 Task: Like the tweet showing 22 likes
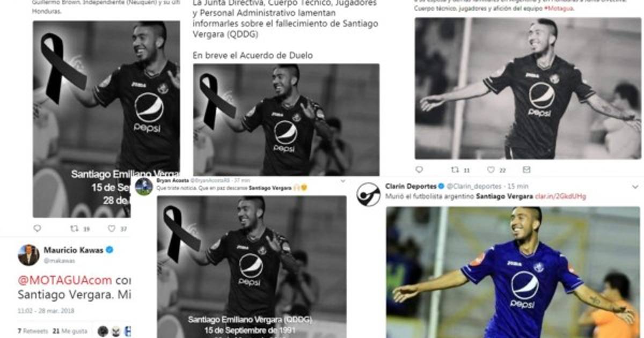(x=491, y=170)
